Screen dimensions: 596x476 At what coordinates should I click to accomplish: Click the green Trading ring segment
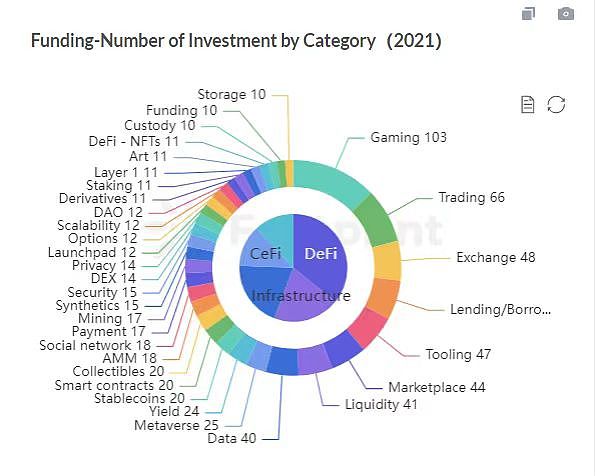pyautogui.click(x=376, y=221)
